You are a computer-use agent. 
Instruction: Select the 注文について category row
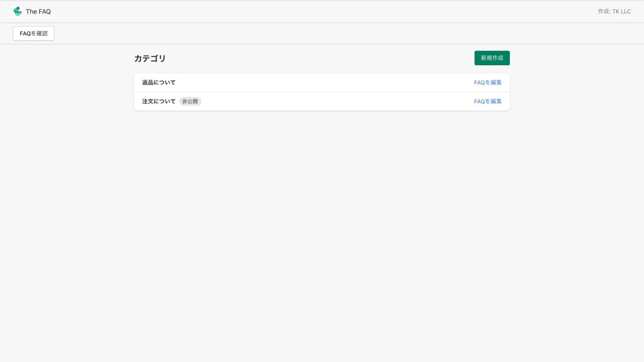322,101
